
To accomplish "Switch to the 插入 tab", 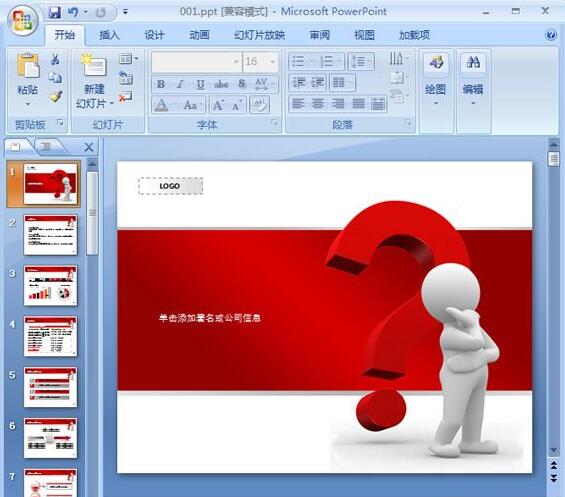I will point(109,35).
